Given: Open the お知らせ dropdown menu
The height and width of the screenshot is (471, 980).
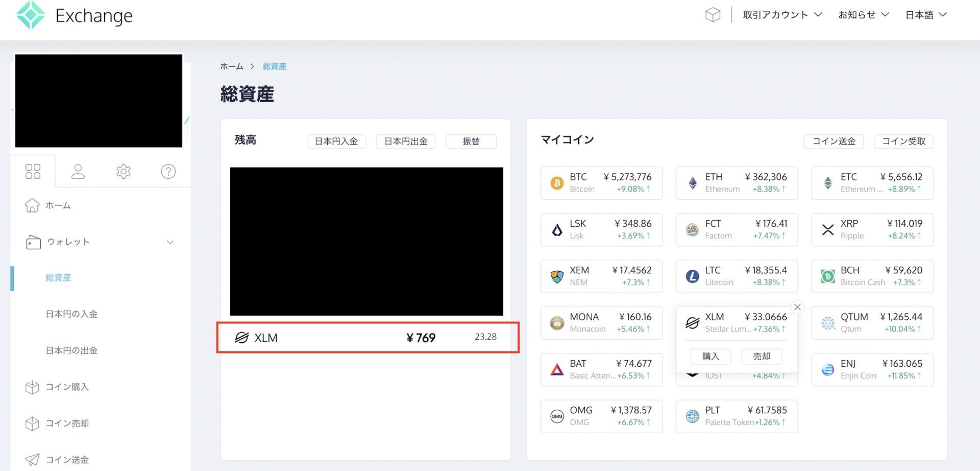Looking at the screenshot, I should pos(864,15).
